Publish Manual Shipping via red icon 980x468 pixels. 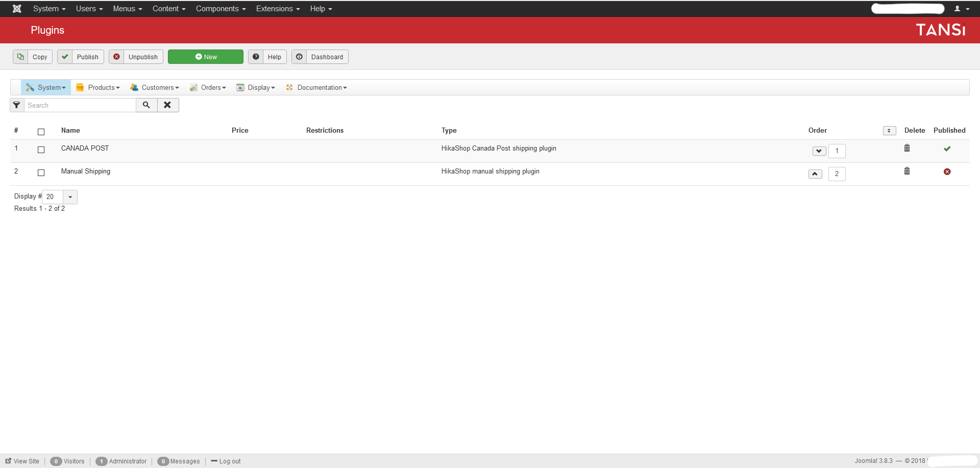(947, 171)
